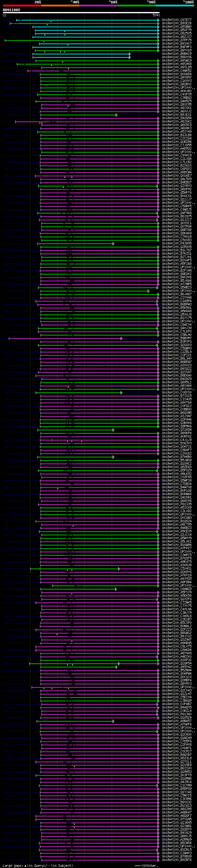Open hit UniRef100_Q3YRV3

(x=177, y=186)
